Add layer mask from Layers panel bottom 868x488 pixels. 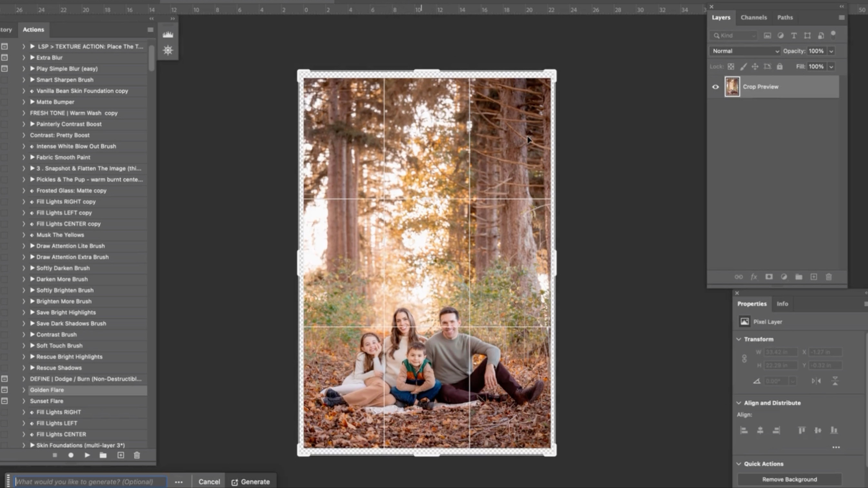click(x=769, y=277)
